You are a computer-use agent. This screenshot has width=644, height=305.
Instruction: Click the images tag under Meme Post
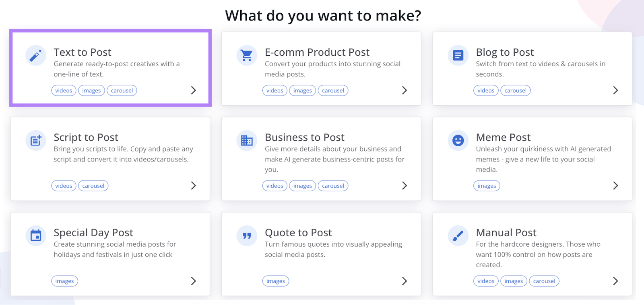[x=486, y=185]
